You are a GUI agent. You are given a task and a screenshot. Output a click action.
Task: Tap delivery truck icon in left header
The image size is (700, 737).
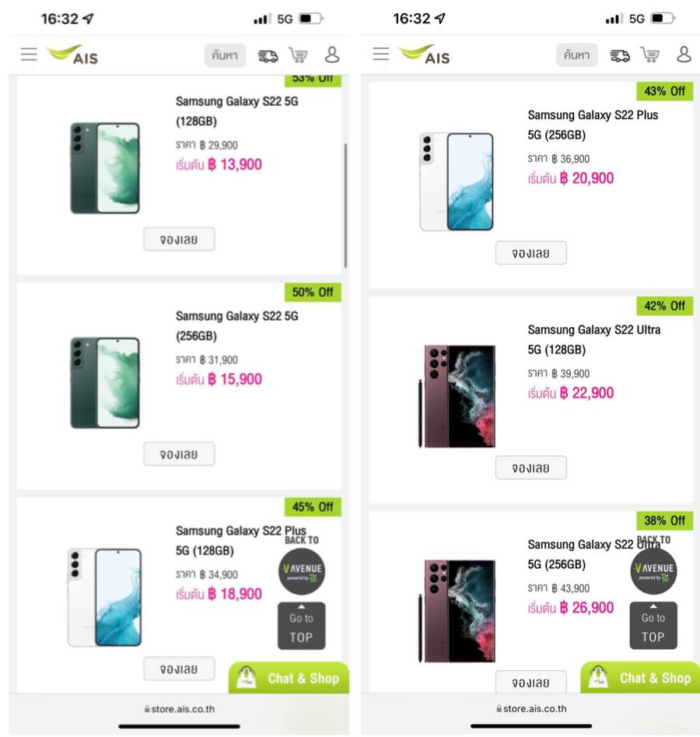point(268,55)
